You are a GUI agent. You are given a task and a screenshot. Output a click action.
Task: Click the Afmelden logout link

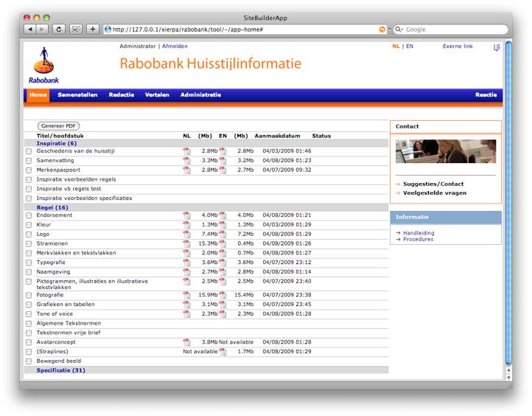[x=175, y=46]
